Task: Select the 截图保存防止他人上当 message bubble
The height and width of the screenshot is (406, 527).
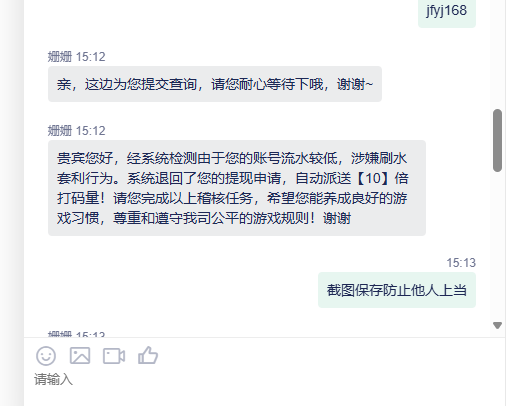Action: (x=397, y=290)
